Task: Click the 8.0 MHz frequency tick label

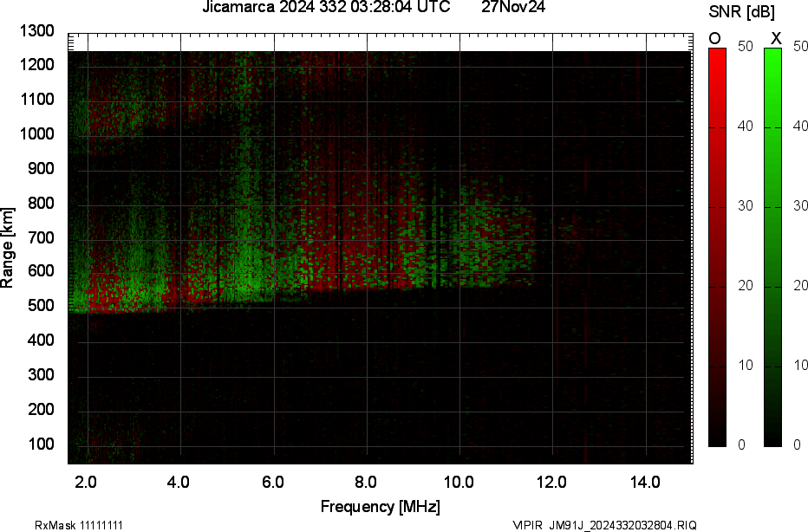Action: (x=366, y=482)
